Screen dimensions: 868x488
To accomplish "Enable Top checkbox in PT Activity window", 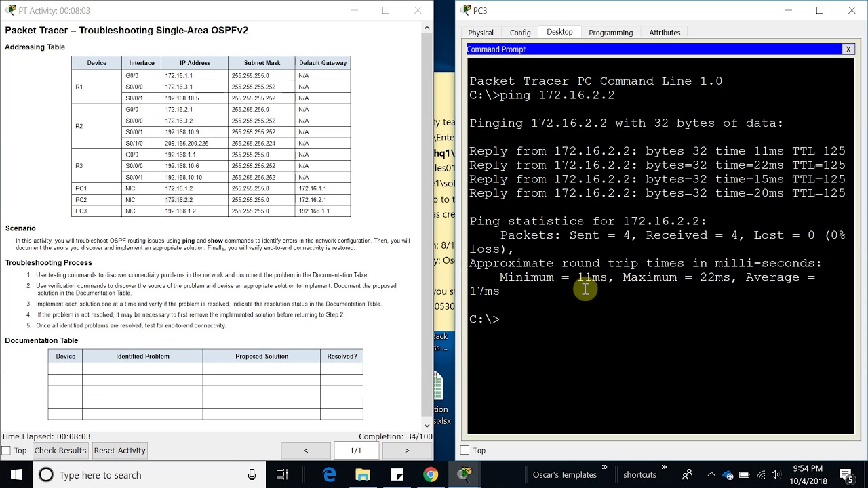I will [6, 451].
